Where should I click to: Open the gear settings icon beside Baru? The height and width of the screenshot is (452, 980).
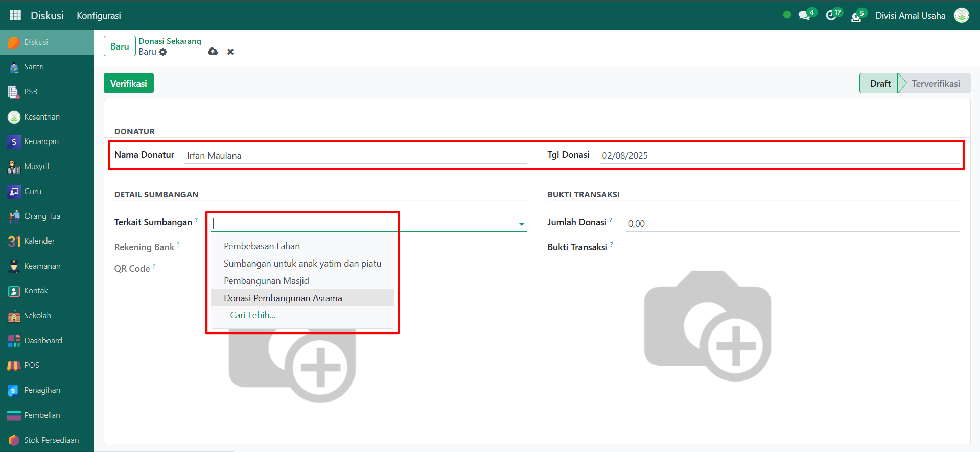point(163,52)
